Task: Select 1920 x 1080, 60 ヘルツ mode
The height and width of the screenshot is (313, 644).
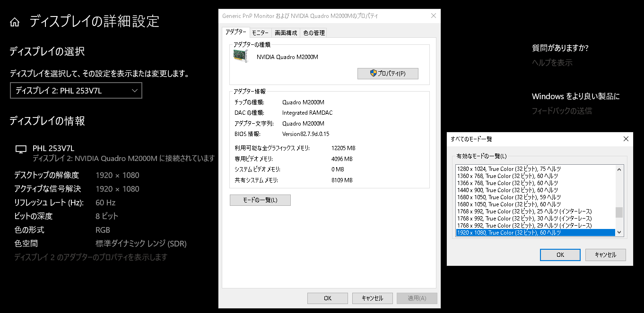Action: (x=535, y=232)
